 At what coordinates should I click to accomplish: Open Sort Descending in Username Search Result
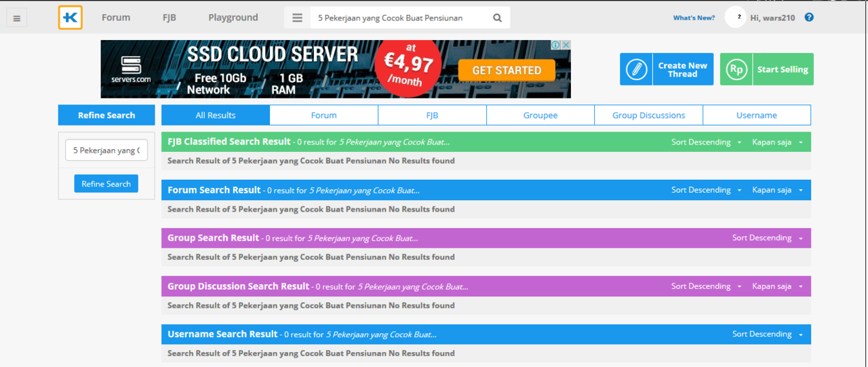[767, 334]
